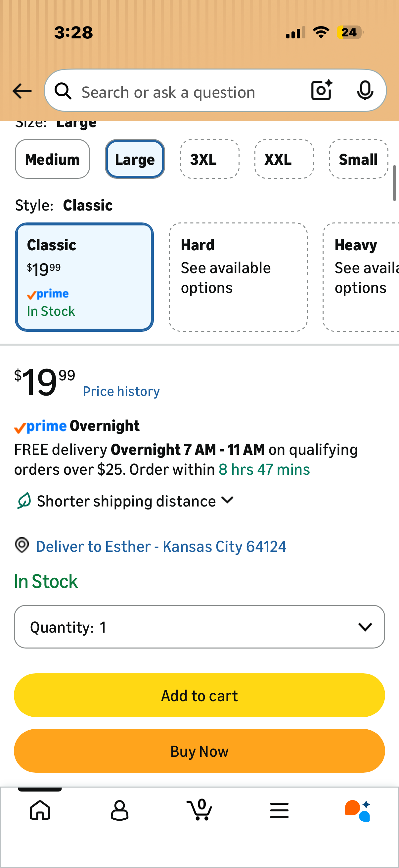This screenshot has height=868, width=399.
Task: Open camera lens search icon
Action: click(322, 90)
